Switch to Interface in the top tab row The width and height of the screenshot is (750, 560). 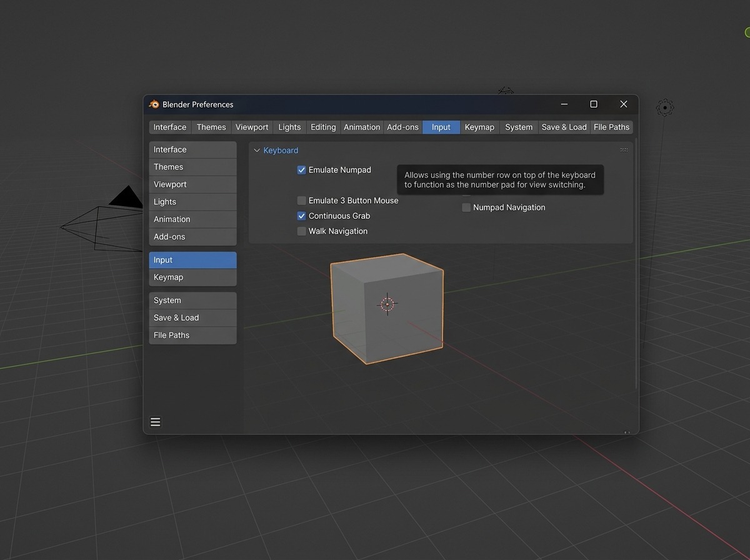click(170, 127)
